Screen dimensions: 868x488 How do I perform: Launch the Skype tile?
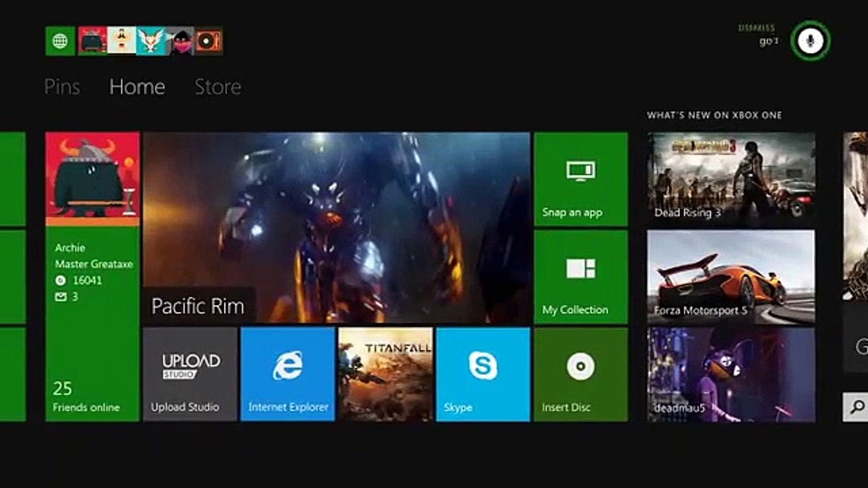(x=483, y=374)
